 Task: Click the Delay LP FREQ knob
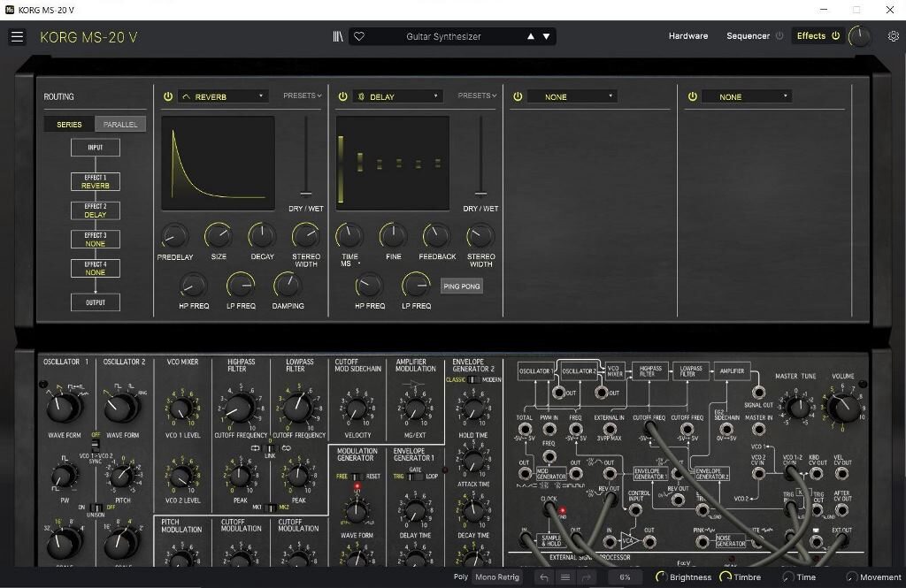click(416, 286)
